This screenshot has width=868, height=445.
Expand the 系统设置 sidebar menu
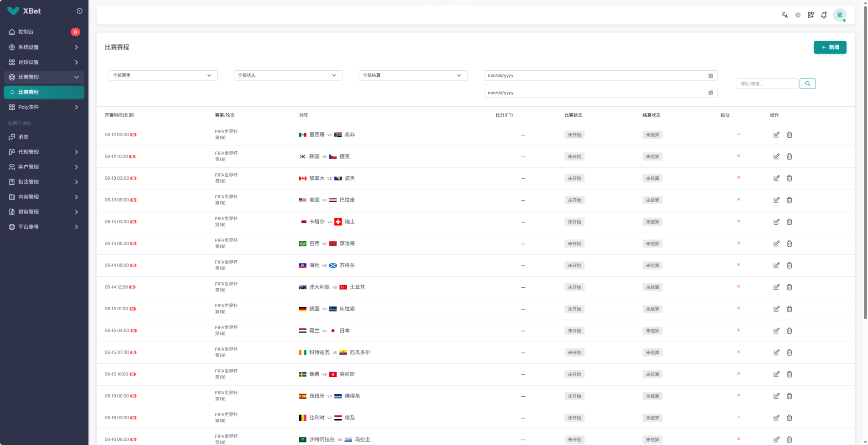point(44,47)
